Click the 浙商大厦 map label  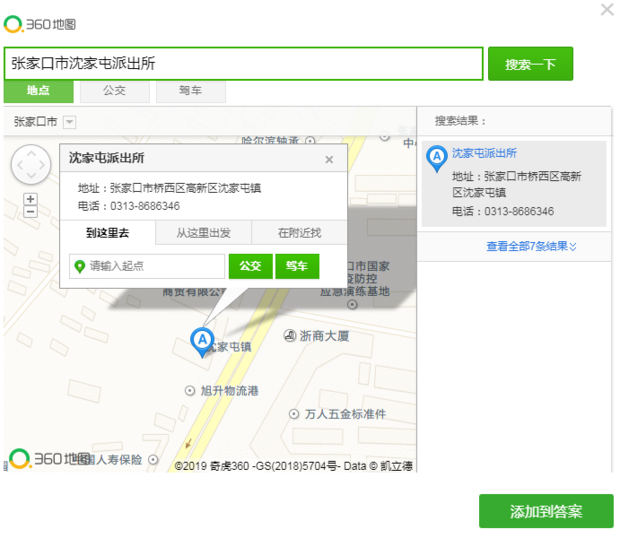coord(324,336)
